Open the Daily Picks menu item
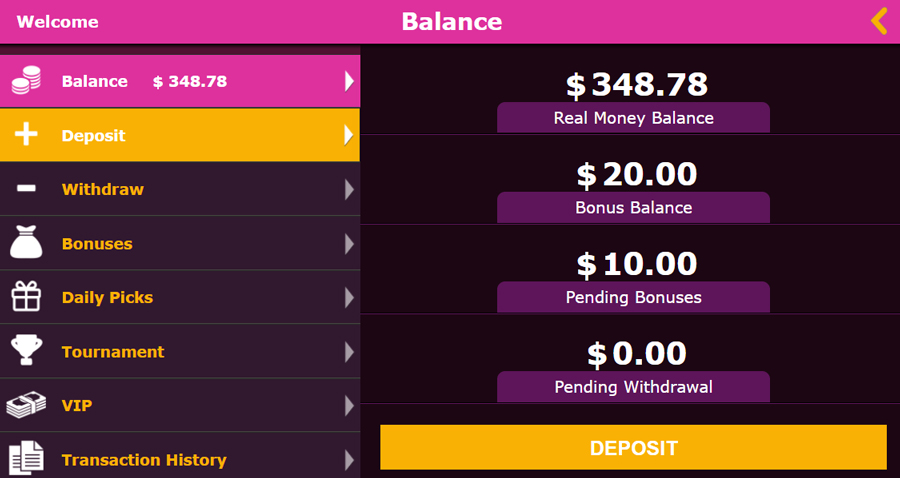The image size is (900, 478). pos(107,297)
